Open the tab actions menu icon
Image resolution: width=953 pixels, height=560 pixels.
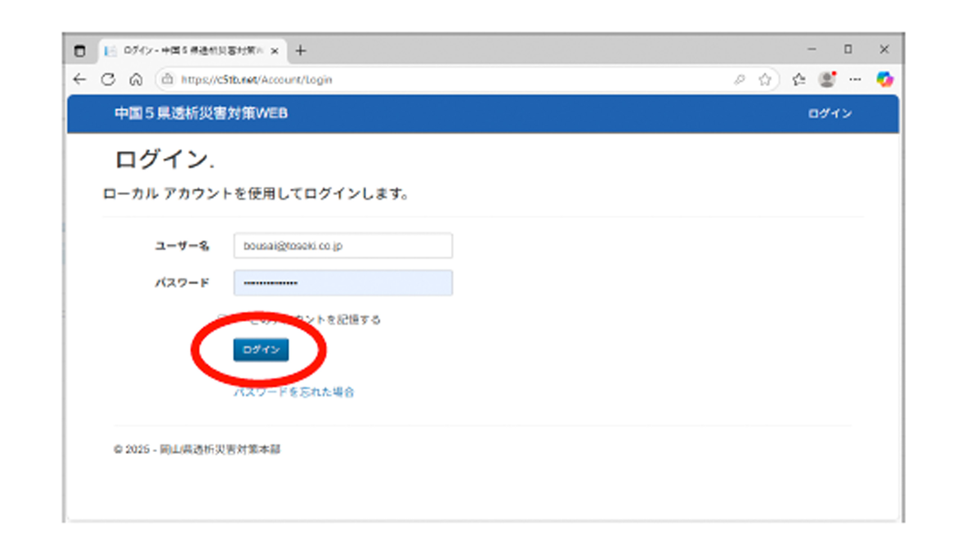[79, 51]
